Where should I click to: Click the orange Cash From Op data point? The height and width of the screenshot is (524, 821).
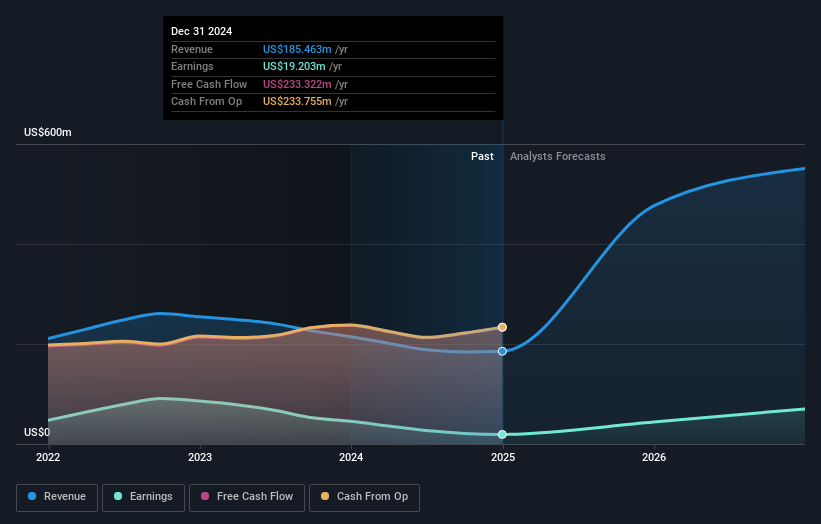(x=502, y=327)
